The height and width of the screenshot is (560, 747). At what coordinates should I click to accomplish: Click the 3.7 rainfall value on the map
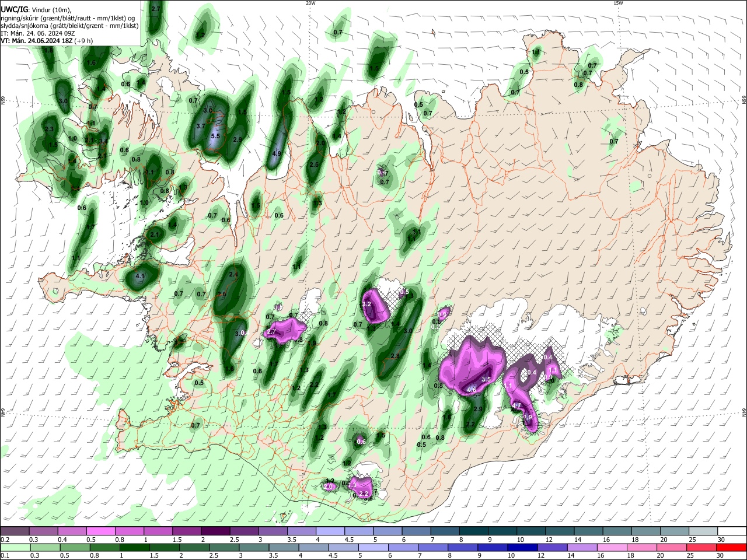click(201, 126)
